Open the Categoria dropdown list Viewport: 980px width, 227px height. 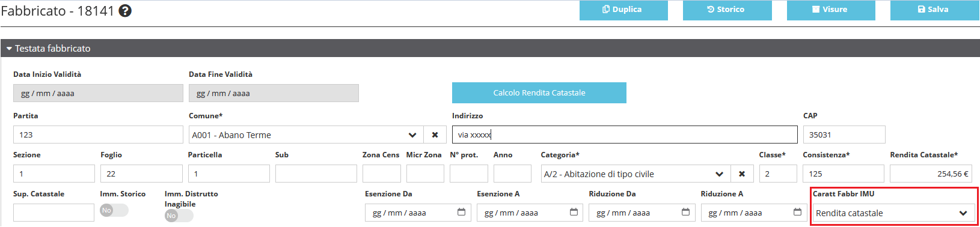pyautogui.click(x=635, y=174)
